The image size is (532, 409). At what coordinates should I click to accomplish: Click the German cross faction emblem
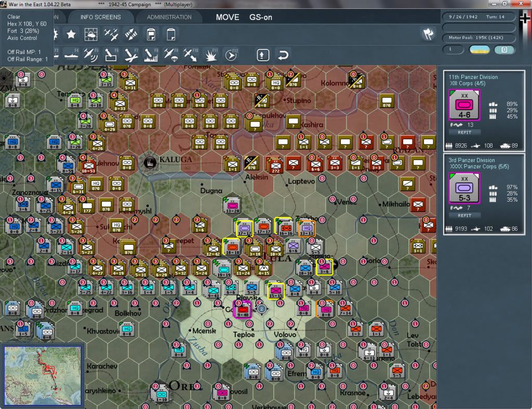(525, 19)
